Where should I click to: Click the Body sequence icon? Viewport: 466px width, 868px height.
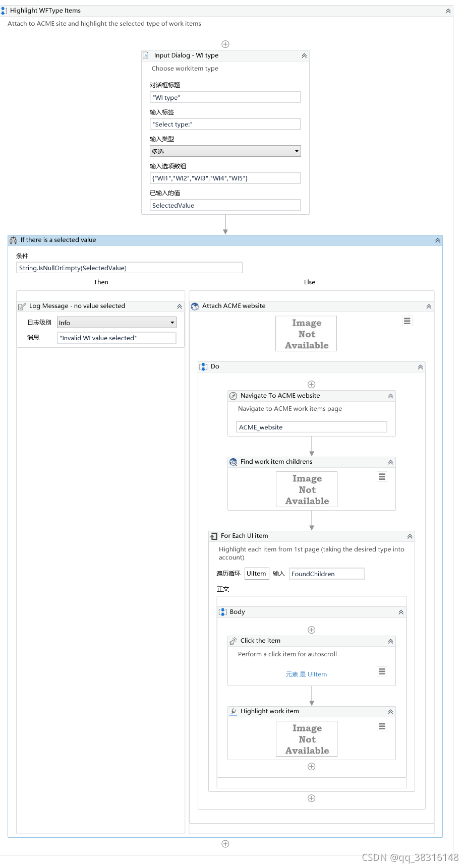(x=222, y=612)
